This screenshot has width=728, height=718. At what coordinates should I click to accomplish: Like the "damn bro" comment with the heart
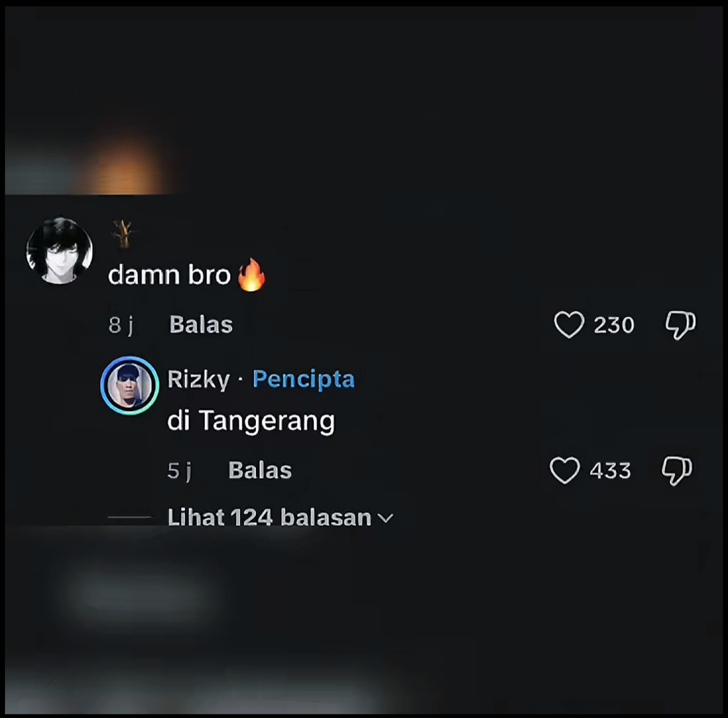(569, 325)
